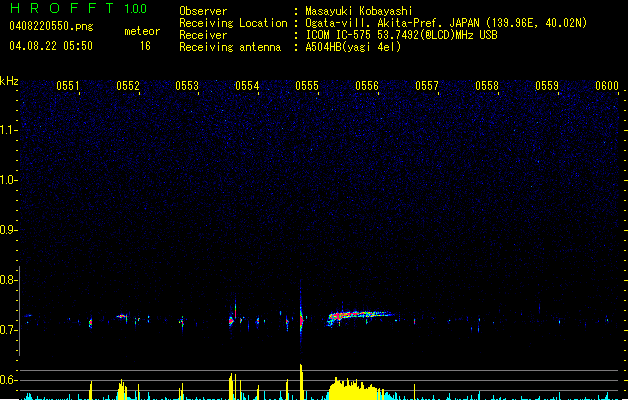Click the long meteor echo after 0555
Screen dimensions: 629x400
pos(361,317)
